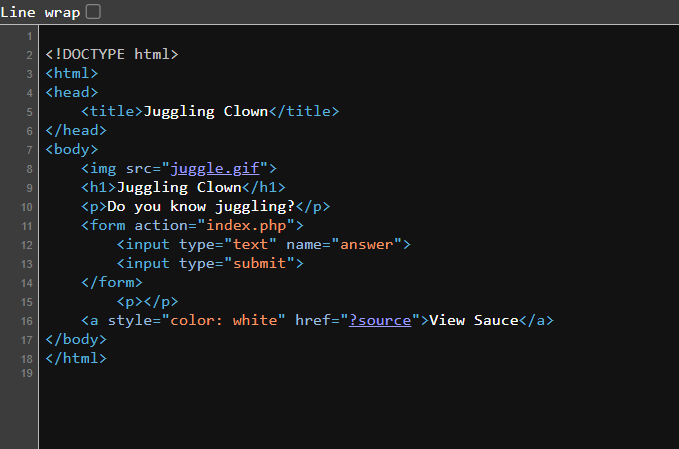Click the closing </html> tag
The width and height of the screenshot is (679, 449).
point(76,358)
